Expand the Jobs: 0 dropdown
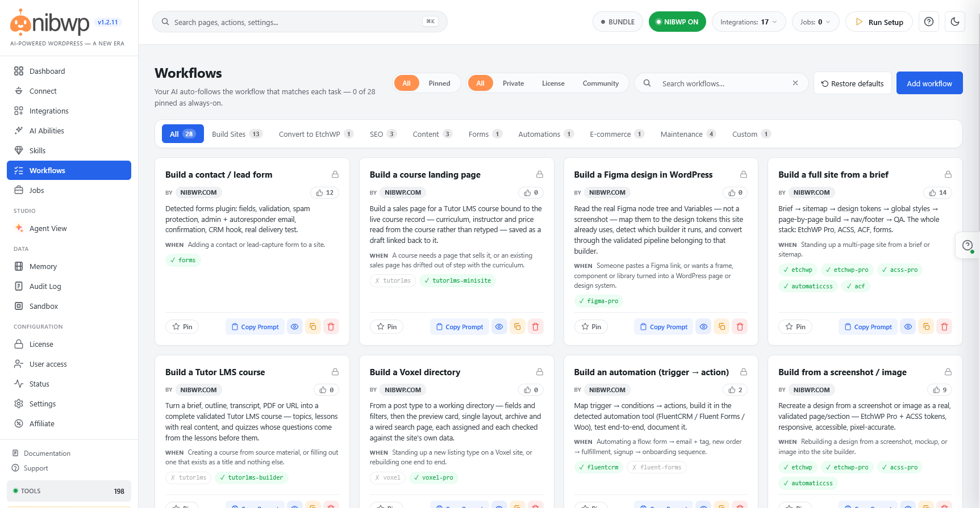The image size is (980, 508). tap(815, 22)
